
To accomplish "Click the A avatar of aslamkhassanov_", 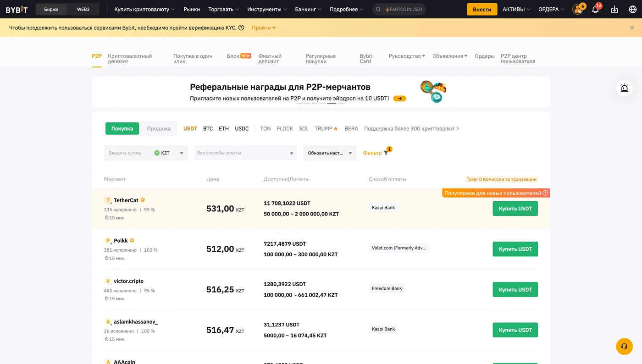I will coord(108,322).
